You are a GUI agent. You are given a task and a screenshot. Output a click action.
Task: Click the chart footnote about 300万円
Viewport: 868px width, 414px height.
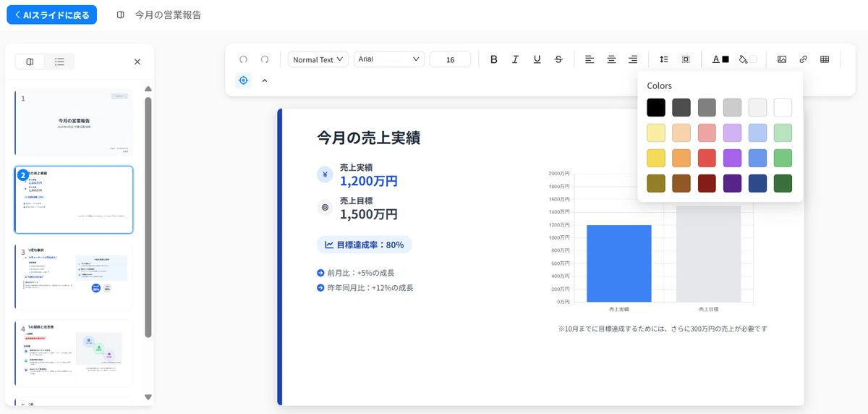click(663, 329)
